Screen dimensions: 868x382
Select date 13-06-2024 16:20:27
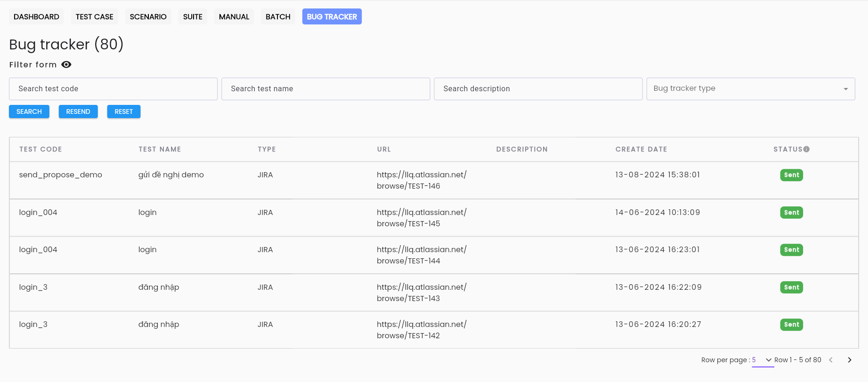pos(658,325)
